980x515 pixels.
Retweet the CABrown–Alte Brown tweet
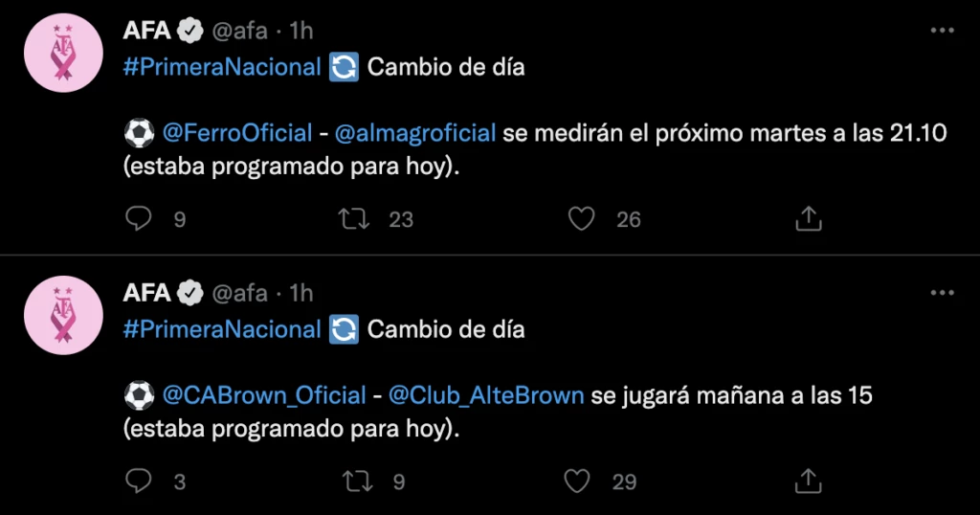click(x=357, y=481)
